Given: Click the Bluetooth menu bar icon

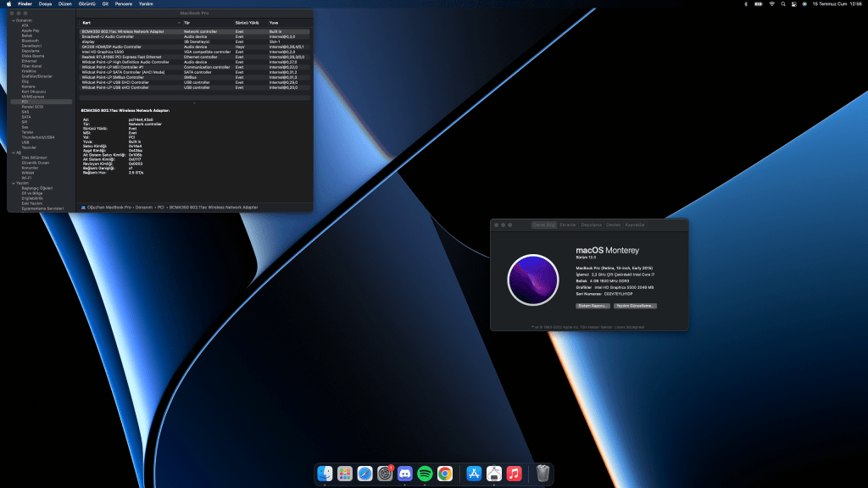Looking at the screenshot, I should click(x=746, y=4).
